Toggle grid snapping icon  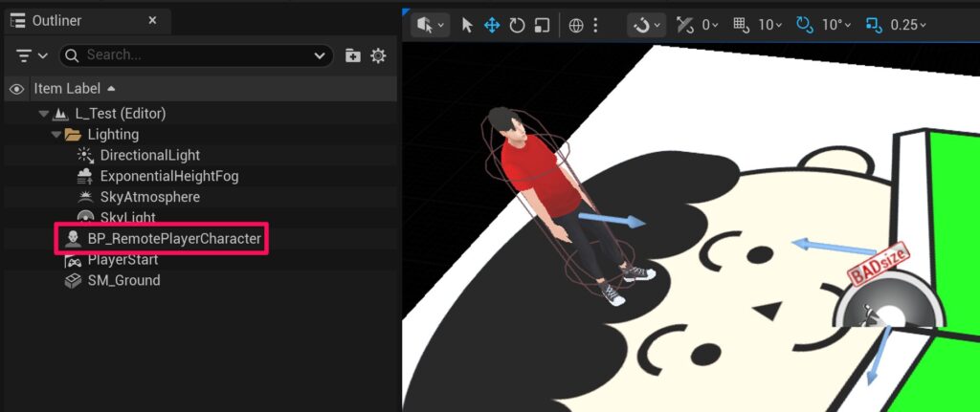point(741,25)
